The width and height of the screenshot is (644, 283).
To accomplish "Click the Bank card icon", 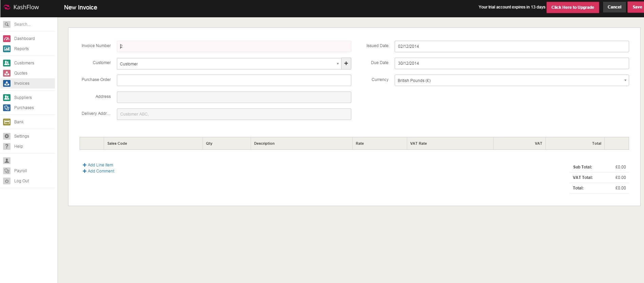I will (7, 122).
